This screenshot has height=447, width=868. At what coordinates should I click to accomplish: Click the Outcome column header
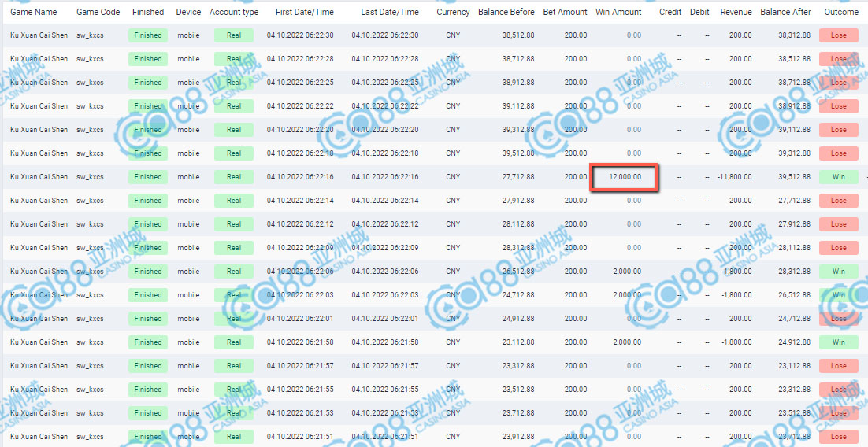pos(841,12)
